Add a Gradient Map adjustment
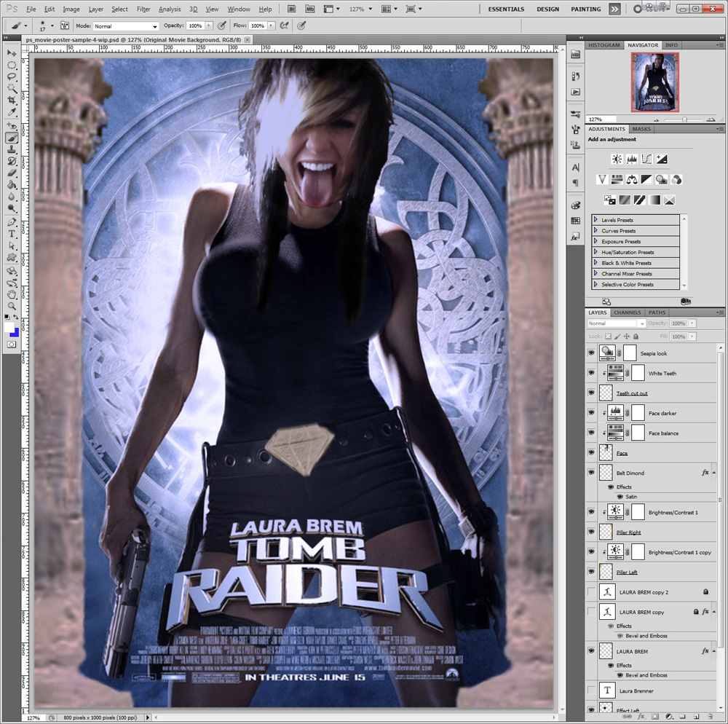 coord(654,200)
